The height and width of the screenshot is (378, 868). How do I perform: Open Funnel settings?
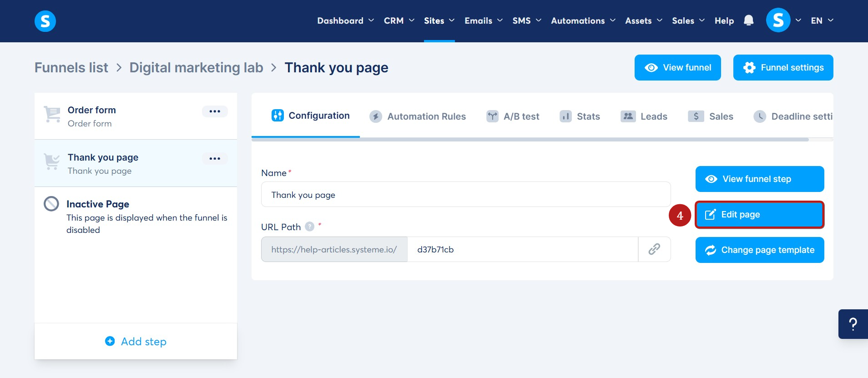(x=783, y=67)
